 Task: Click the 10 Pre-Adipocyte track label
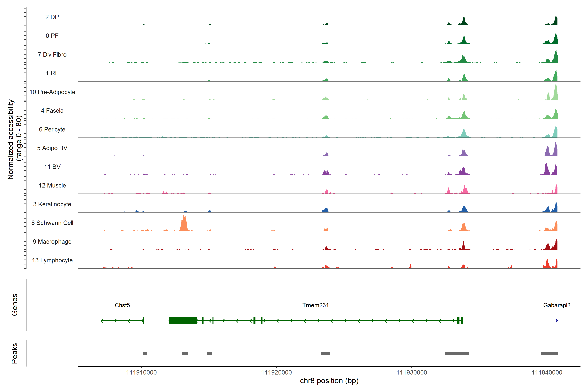(52, 92)
